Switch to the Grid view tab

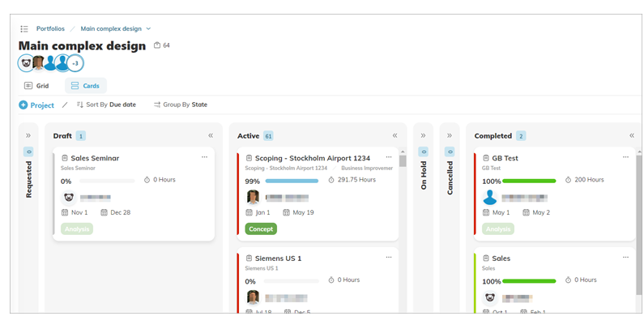(x=36, y=86)
